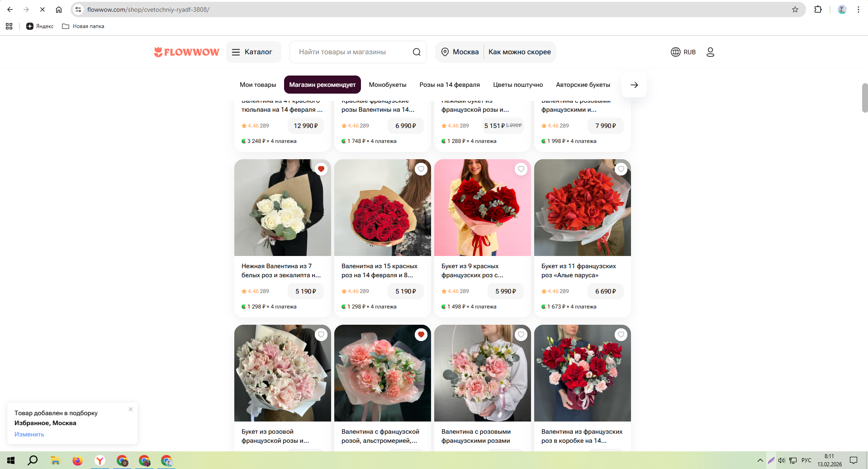This screenshot has height=469, width=868.
Task: Open the Алые паруса bouquet photo
Action: click(x=583, y=208)
